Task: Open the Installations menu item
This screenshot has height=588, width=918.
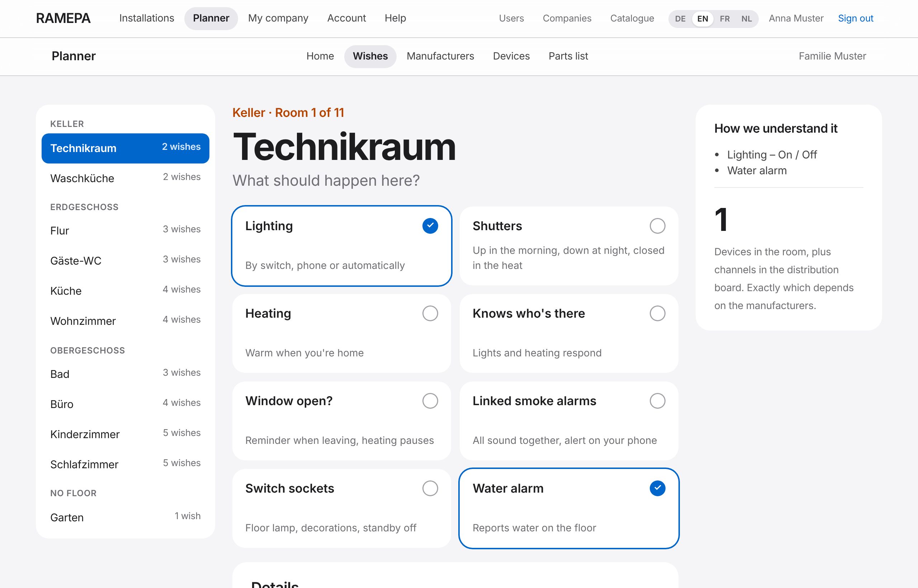Action: (x=147, y=18)
